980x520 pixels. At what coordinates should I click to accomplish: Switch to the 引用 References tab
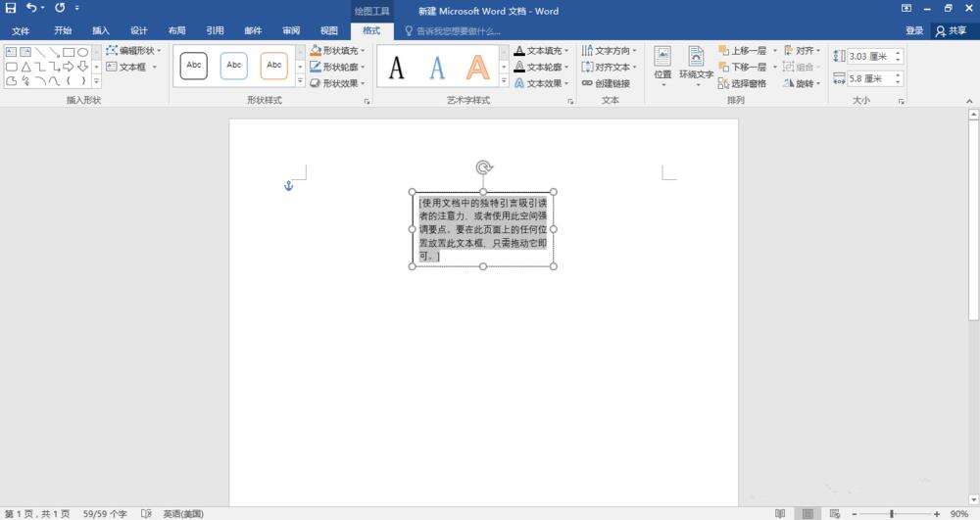[215, 30]
